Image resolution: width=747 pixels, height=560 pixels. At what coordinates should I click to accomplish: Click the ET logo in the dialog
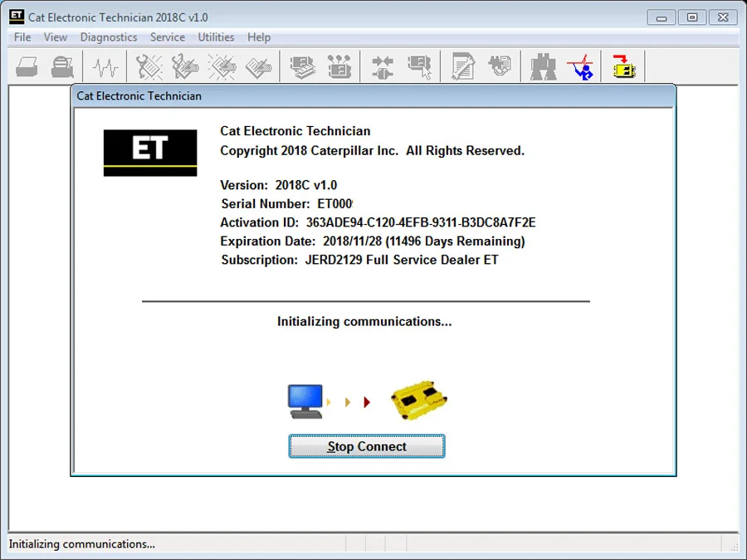(x=150, y=153)
